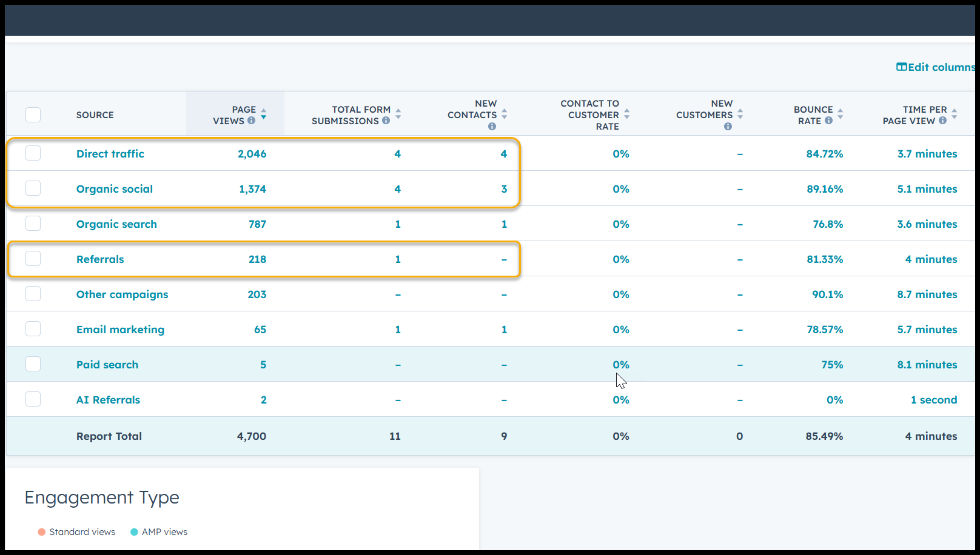Click the Source column header

tap(95, 115)
